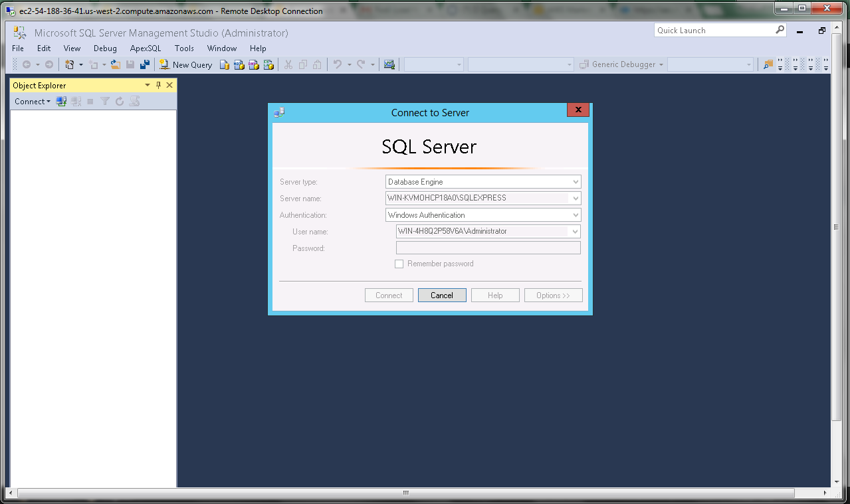
Task: Click the Connect Object Explorer icon
Action: pos(61,102)
